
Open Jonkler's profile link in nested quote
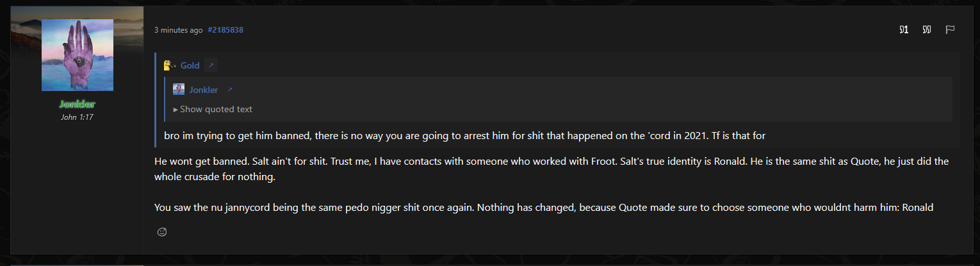pos(204,90)
